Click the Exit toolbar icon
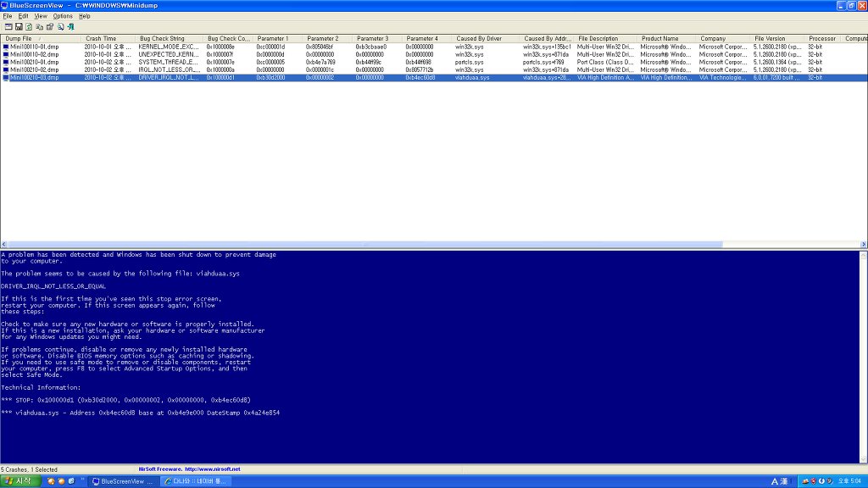Viewport: 868px width, 488px height. pyautogui.click(x=71, y=26)
